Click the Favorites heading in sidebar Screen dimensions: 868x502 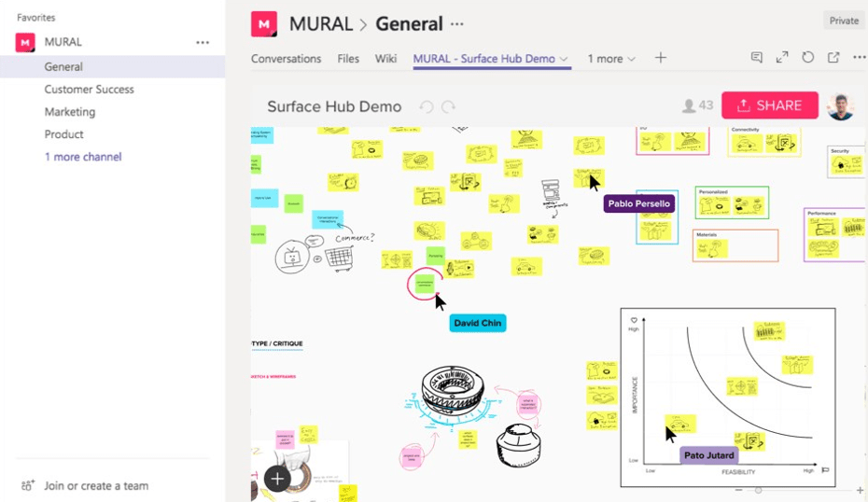36,18
